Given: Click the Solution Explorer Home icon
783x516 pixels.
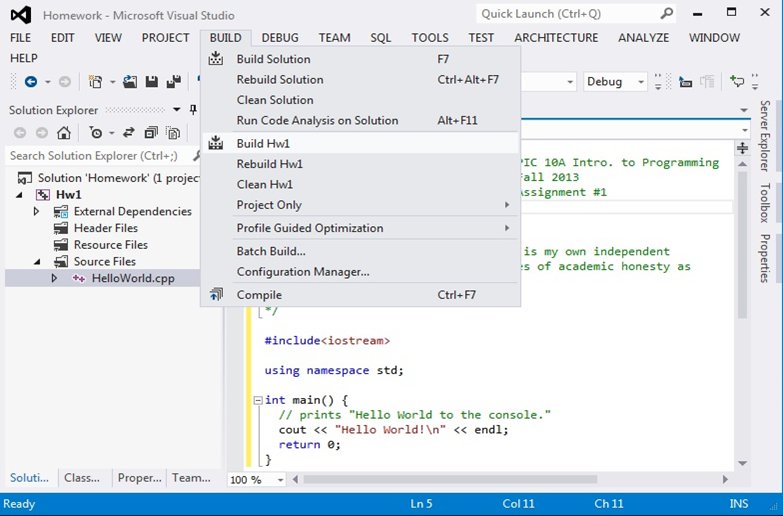Looking at the screenshot, I should tap(63, 133).
